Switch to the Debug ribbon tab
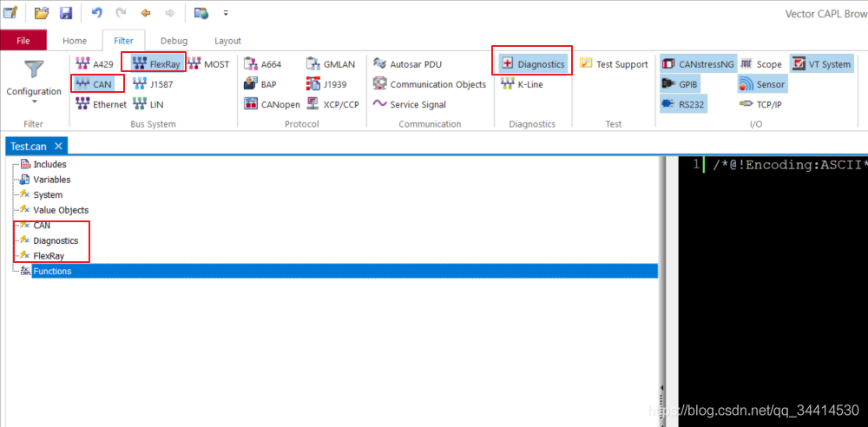The width and height of the screenshot is (868, 427). click(x=174, y=41)
